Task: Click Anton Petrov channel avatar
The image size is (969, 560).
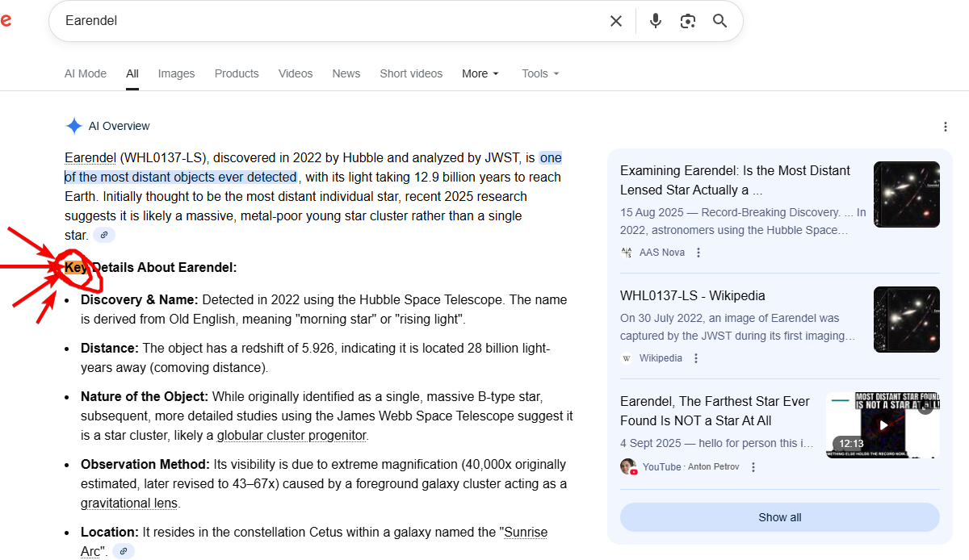Action: coord(628,466)
